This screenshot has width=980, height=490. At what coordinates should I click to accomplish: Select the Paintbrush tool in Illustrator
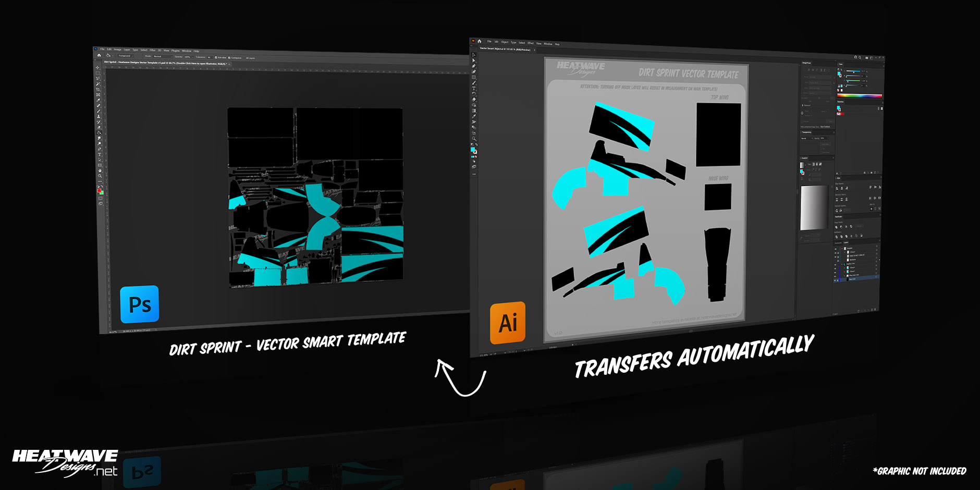474,82
